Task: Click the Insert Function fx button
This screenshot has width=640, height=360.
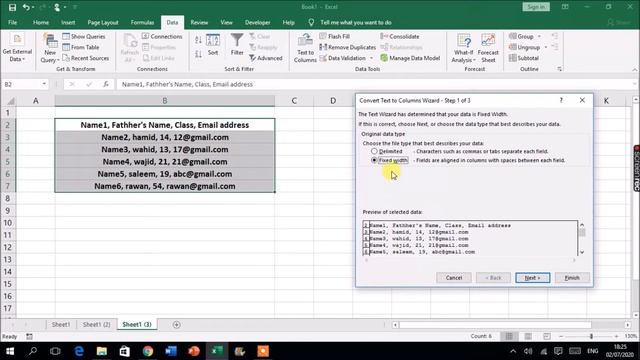Action: click(106, 84)
